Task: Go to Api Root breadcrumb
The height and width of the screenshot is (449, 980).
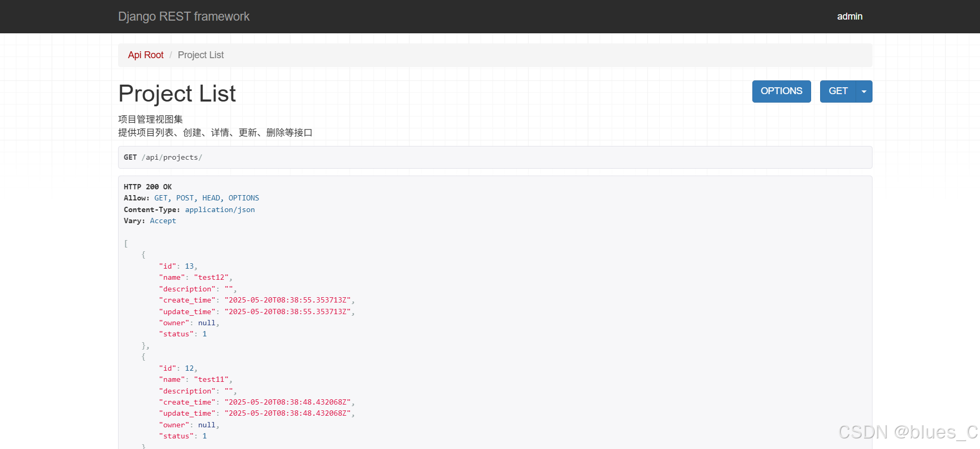Action: [146, 55]
